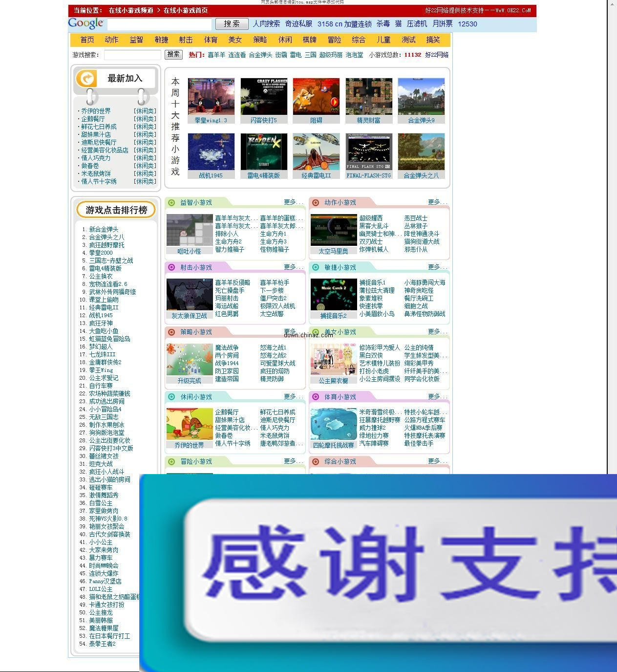Screen dimensions: 617x672
Task: Open the 阻碍 game thumbnail
Action: coord(316,96)
